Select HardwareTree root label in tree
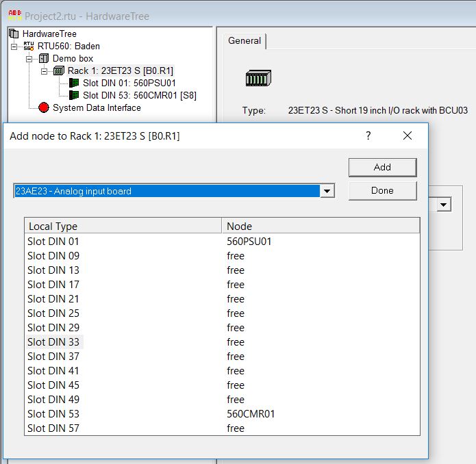 (x=49, y=34)
